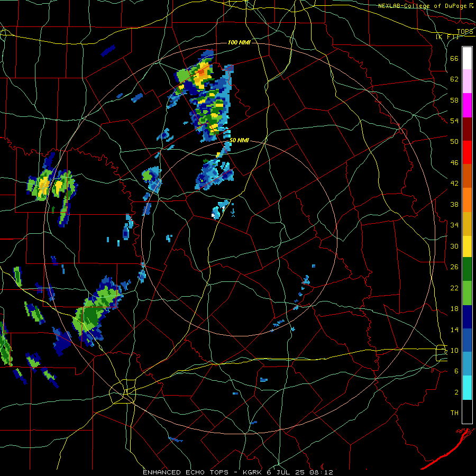The width and height of the screenshot is (476, 476).
Task: Click the '100 NMI' range ring label
Action: 239,42
